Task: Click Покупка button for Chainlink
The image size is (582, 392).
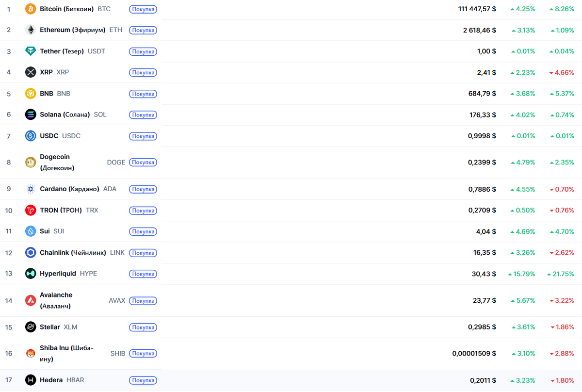Action: click(143, 253)
